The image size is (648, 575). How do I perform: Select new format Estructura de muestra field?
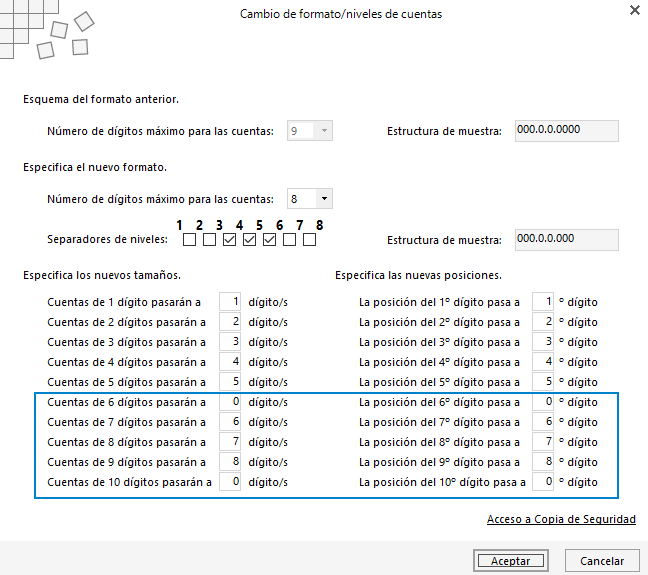pos(567,240)
